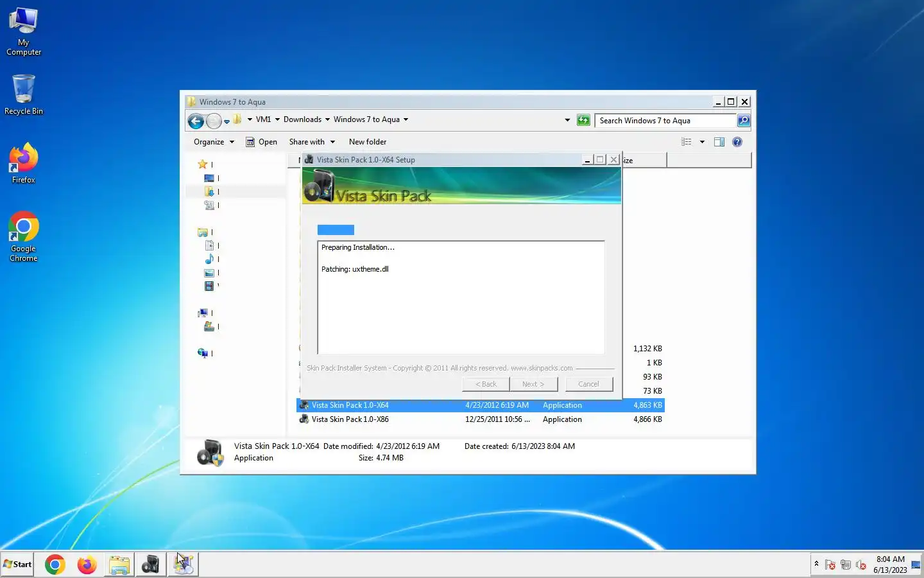Screen dimensions: 924x578
Task: Select the Downloads folder icon in sidebar
Action: [x=209, y=191]
